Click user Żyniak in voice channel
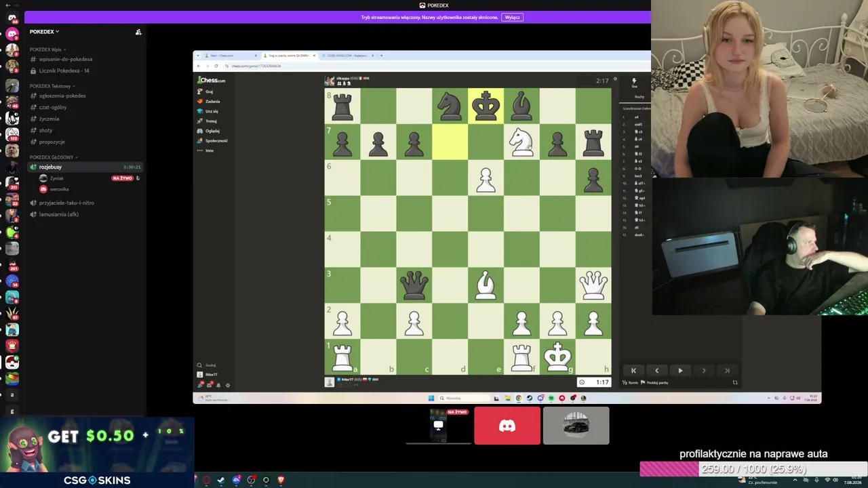 point(56,178)
